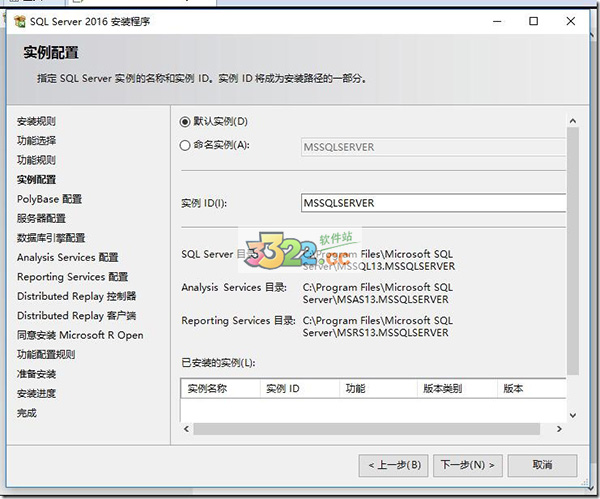The image size is (600, 499).
Task: Click the horizontal scrollbar right arrow
Action: coord(559,429)
